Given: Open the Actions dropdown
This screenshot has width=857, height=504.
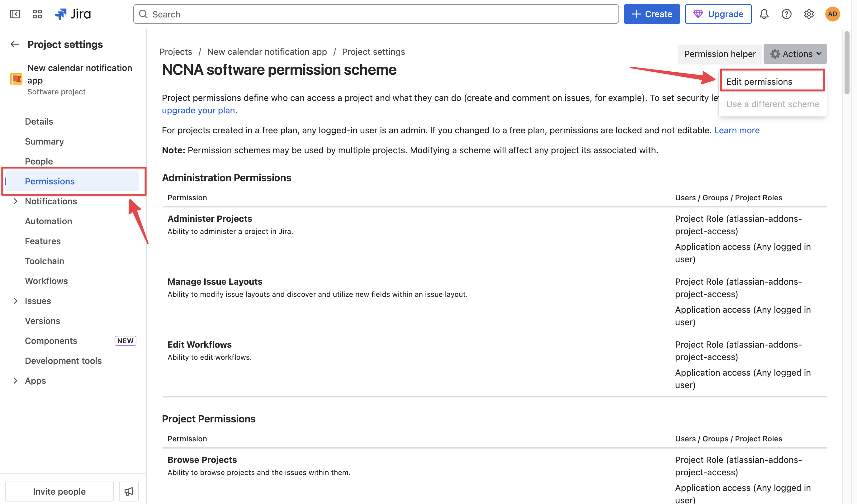Looking at the screenshot, I should pos(795,54).
